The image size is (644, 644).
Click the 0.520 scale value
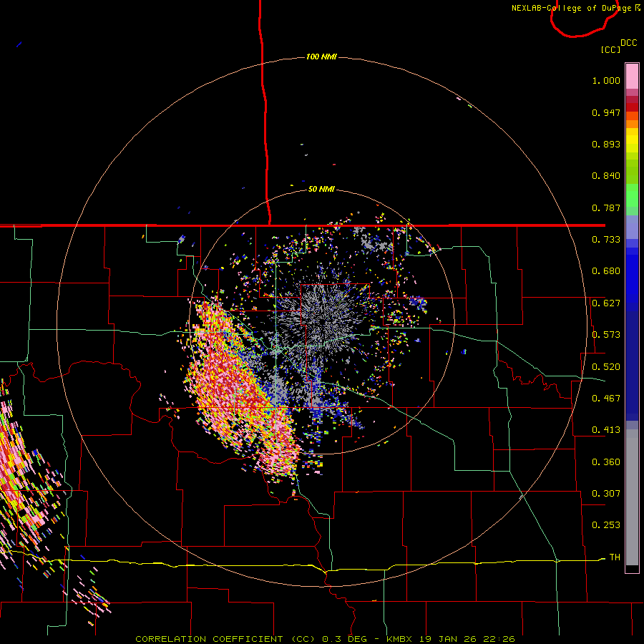pos(606,367)
